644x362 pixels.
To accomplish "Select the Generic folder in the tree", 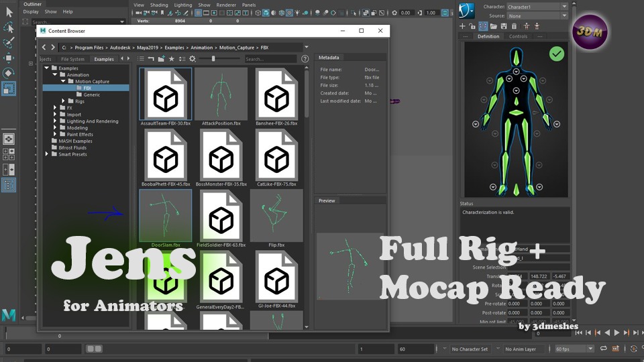I will click(x=92, y=95).
